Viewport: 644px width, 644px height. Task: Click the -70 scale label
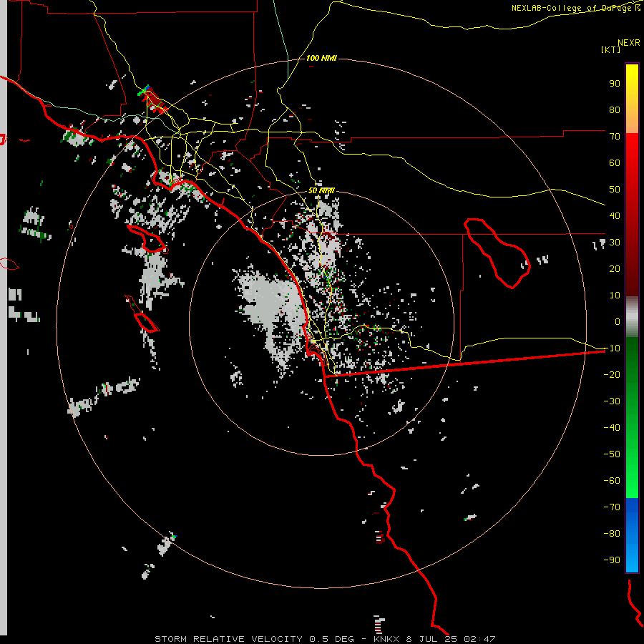click(x=612, y=507)
